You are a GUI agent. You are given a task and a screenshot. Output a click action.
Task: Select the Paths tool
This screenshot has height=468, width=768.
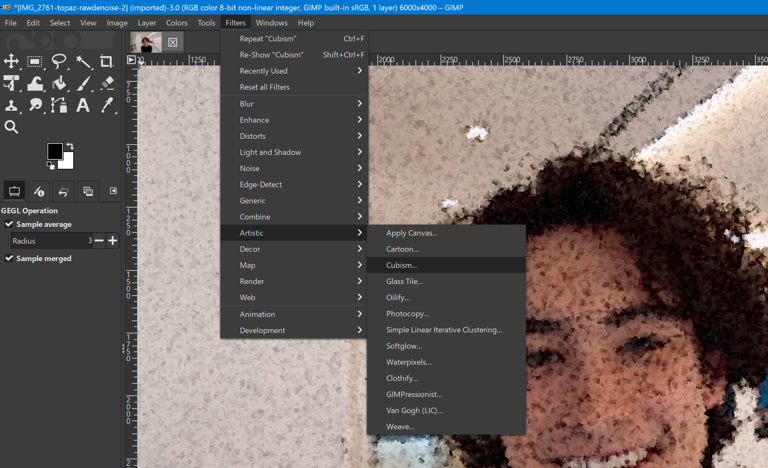59,105
